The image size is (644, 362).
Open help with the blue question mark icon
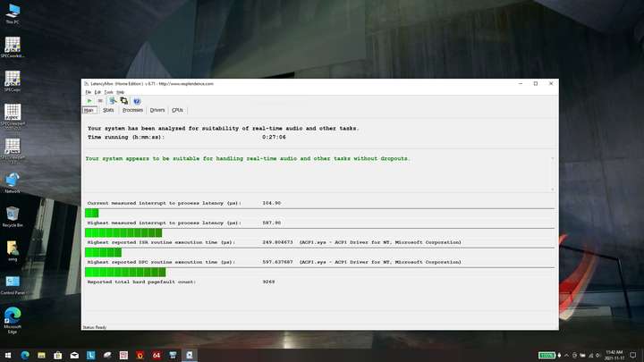point(137,101)
